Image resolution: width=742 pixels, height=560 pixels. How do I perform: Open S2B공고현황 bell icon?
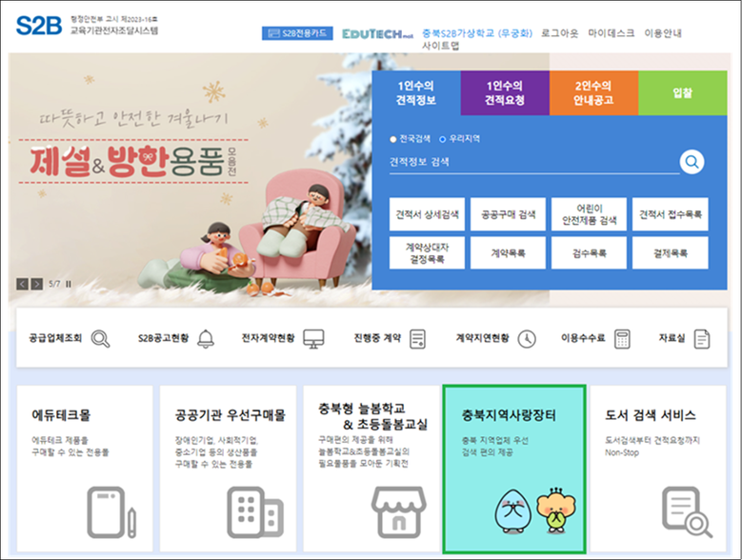[x=206, y=339]
